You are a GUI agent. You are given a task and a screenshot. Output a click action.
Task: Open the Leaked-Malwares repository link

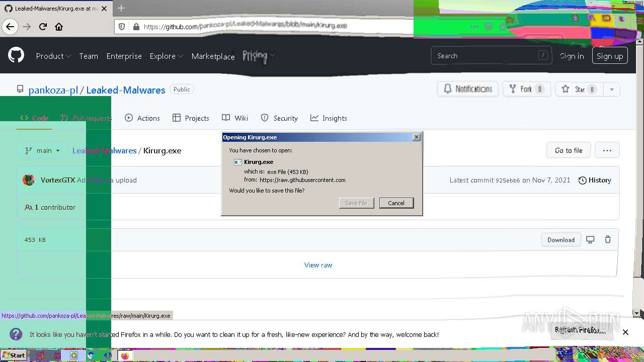click(125, 90)
